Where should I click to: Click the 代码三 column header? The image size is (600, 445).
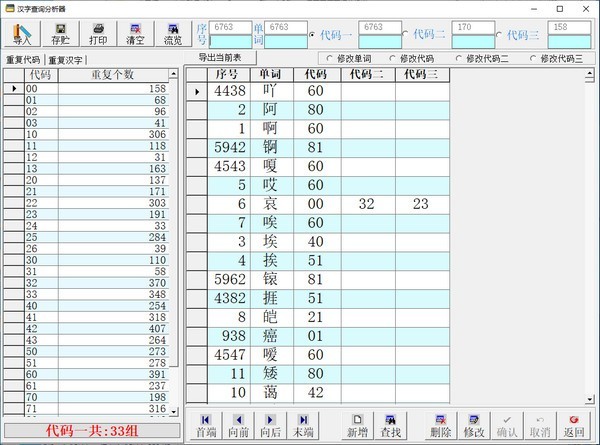[x=422, y=75]
